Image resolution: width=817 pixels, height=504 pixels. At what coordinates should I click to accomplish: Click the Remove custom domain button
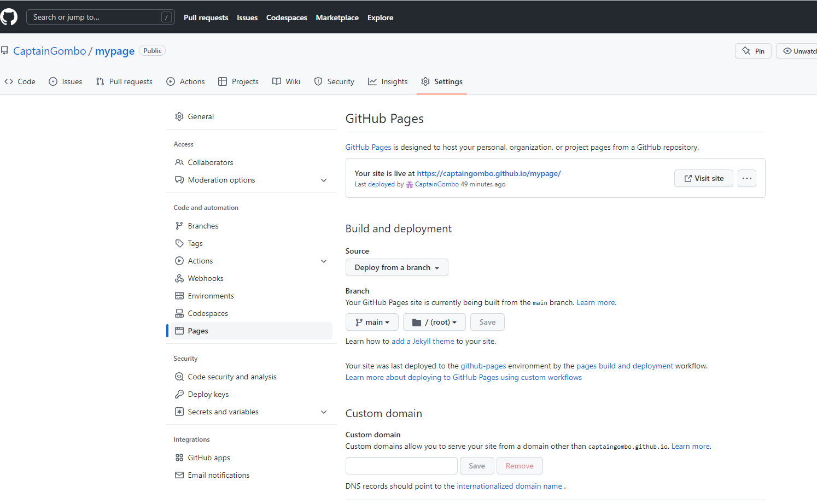pyautogui.click(x=520, y=466)
